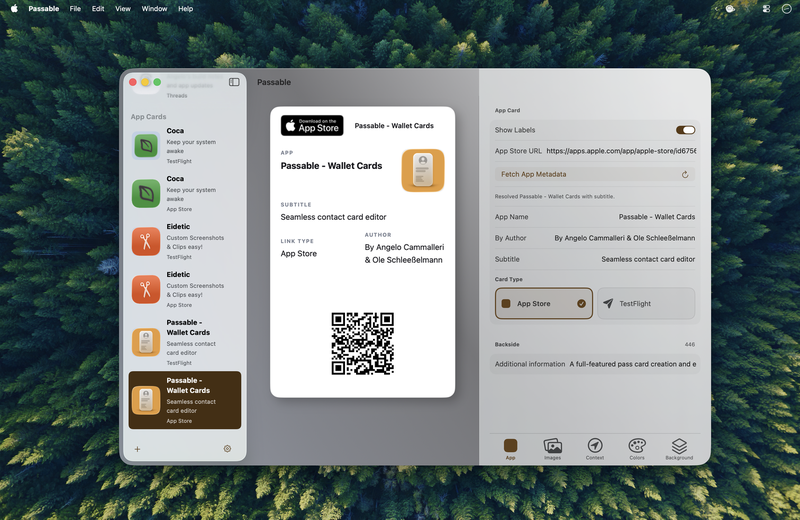Screen dimensions: 800x520
Task: Open the Edit menu
Action: (98, 9)
